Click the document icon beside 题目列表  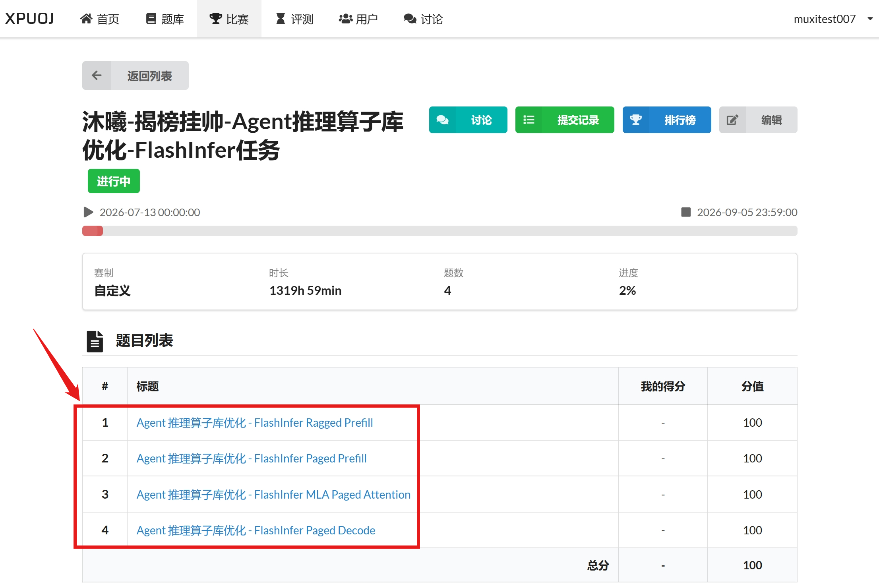95,341
